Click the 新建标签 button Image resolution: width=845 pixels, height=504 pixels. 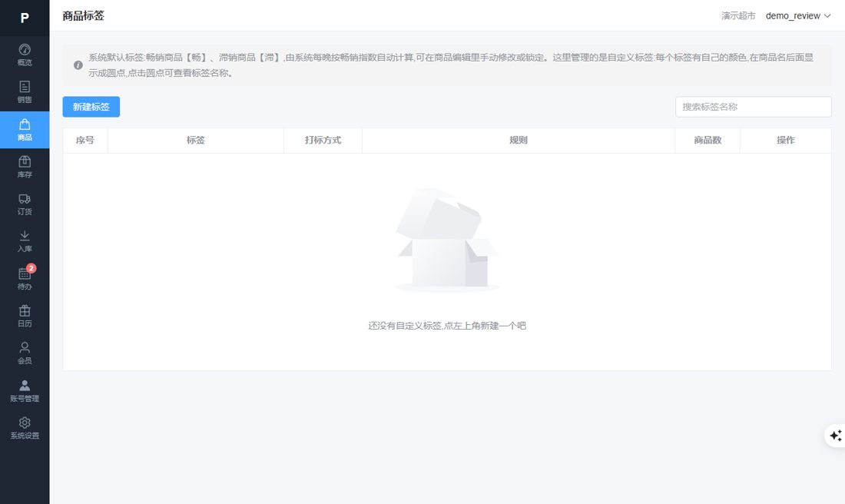click(x=91, y=107)
